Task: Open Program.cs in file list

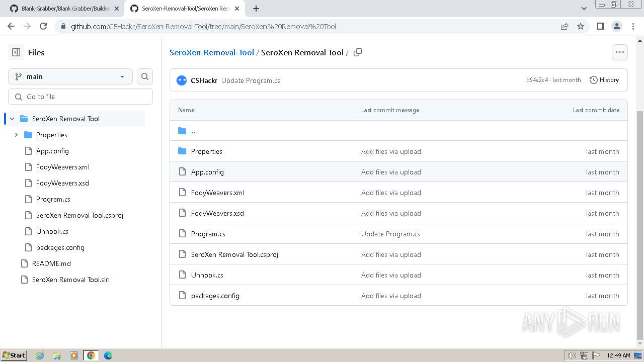Action: pos(208,234)
